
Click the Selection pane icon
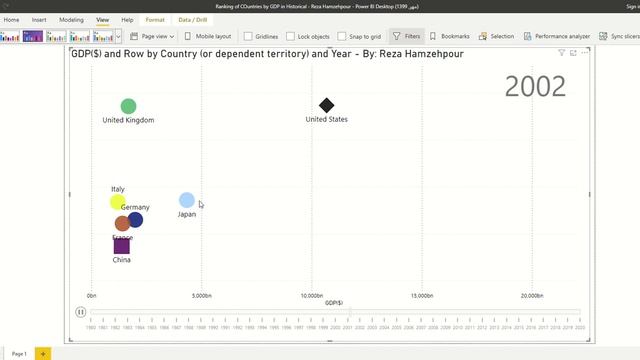pos(483,36)
